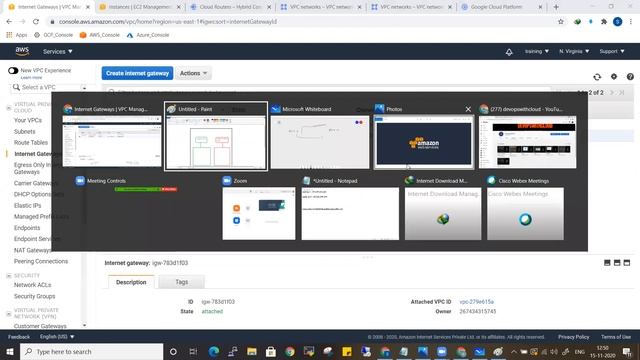The height and width of the screenshot is (360, 640).
Task: Open Zoom from the taskbar
Action: coord(442,351)
